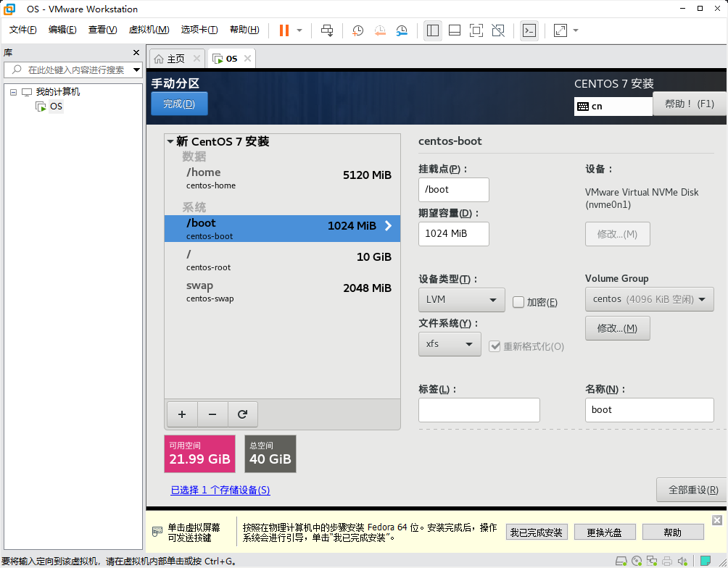Open the 帮助(H) menu
728x568 pixels.
[244, 30]
